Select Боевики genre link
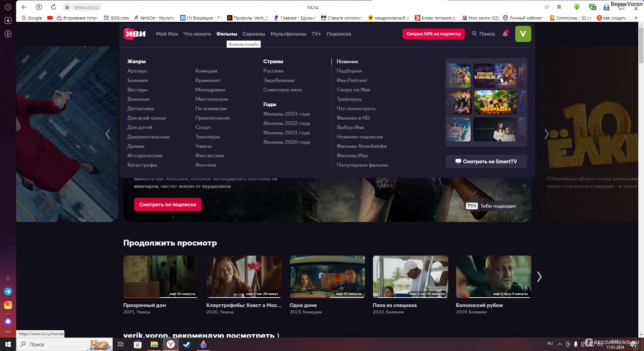This screenshot has height=351, width=644. pos(138,80)
